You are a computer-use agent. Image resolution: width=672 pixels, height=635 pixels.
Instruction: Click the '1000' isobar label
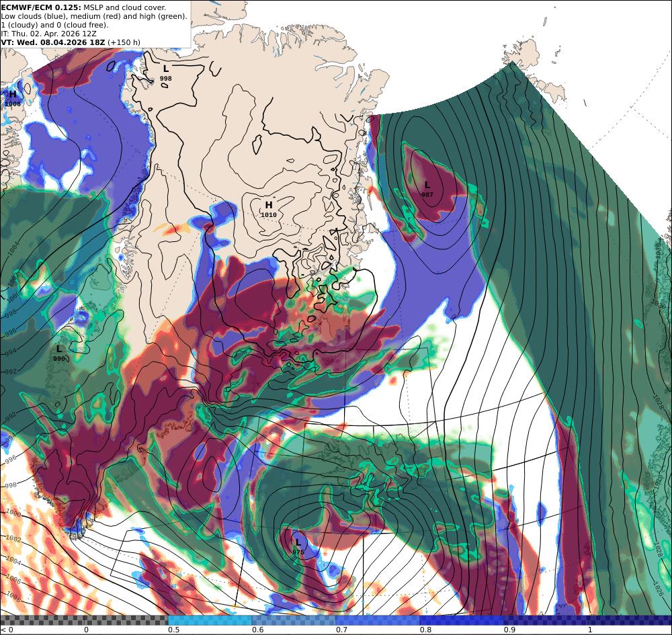[x=13, y=513]
